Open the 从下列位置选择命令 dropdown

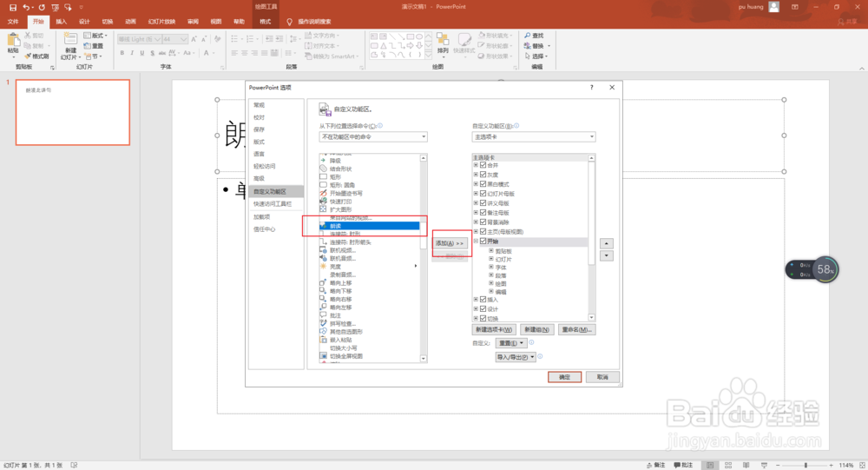(373, 136)
